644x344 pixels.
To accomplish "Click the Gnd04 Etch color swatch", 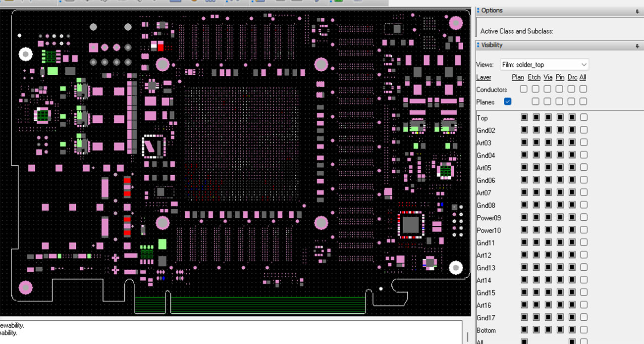I will pyautogui.click(x=536, y=155).
